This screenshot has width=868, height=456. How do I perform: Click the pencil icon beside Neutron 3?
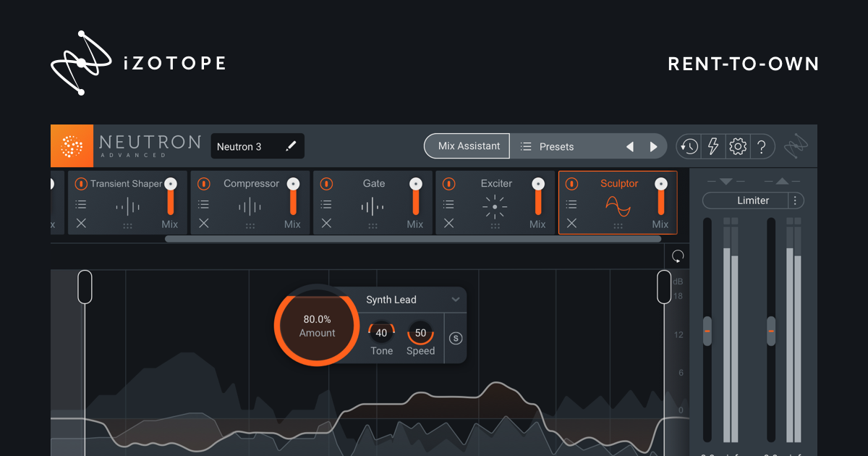tap(291, 146)
